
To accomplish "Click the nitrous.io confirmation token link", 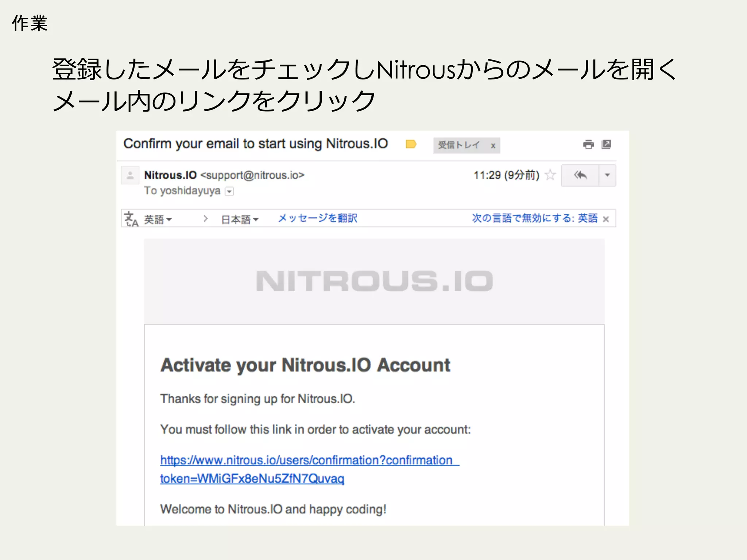I will pos(309,469).
